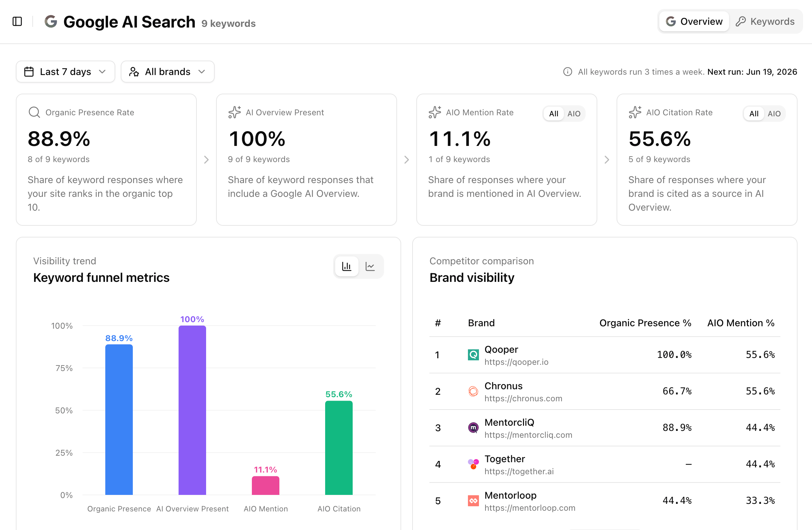Click the Google logo beside the title
The width and height of the screenshot is (812, 530).
[x=51, y=22]
